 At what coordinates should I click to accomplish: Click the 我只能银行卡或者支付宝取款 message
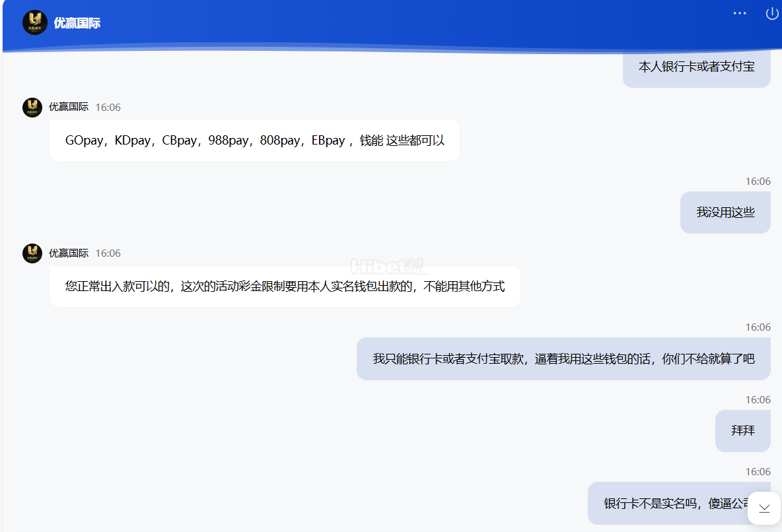coord(563,359)
